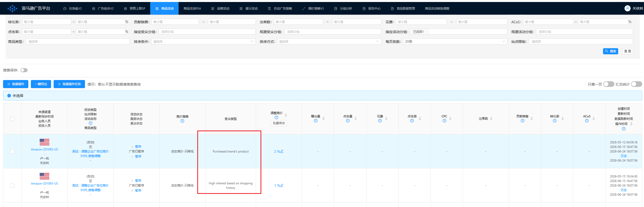
Task: Click the ACoS 最小值 input field
Action: (x=548, y=22)
